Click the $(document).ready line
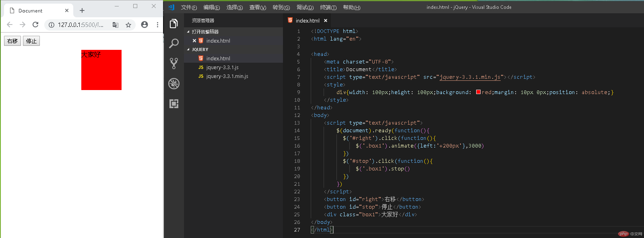The height and width of the screenshot is (238, 644). (x=383, y=131)
